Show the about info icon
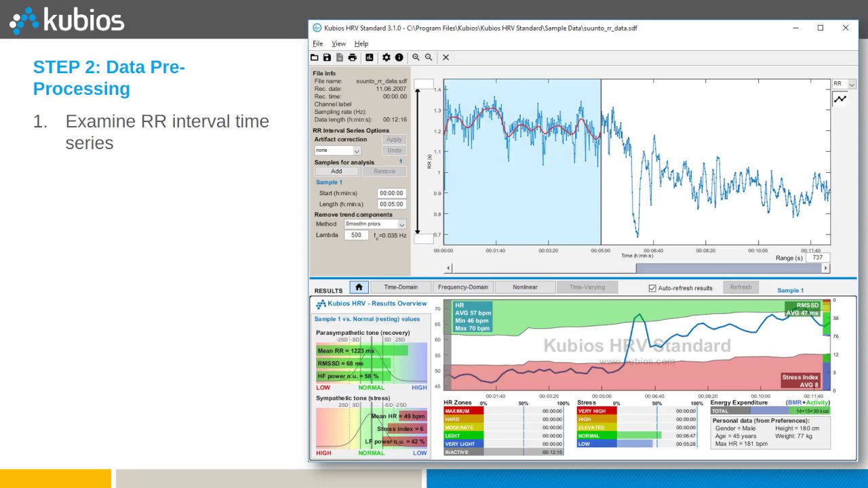 (x=399, y=58)
